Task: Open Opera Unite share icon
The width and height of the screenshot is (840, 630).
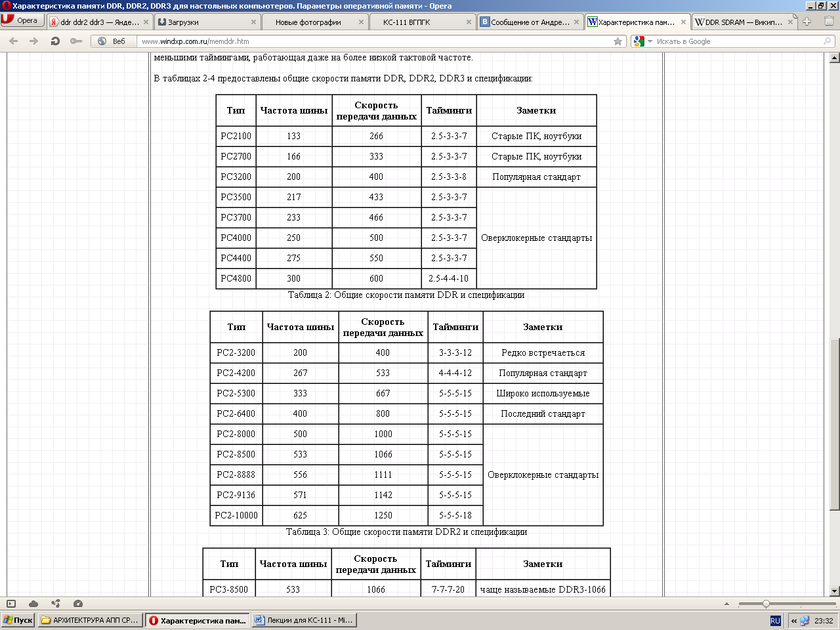Action: [x=56, y=603]
